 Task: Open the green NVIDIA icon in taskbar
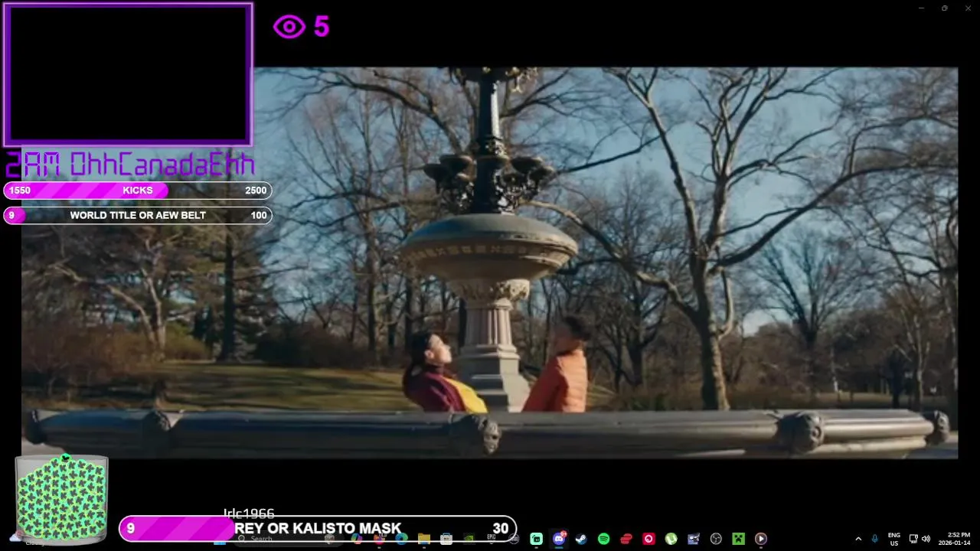tap(469, 539)
